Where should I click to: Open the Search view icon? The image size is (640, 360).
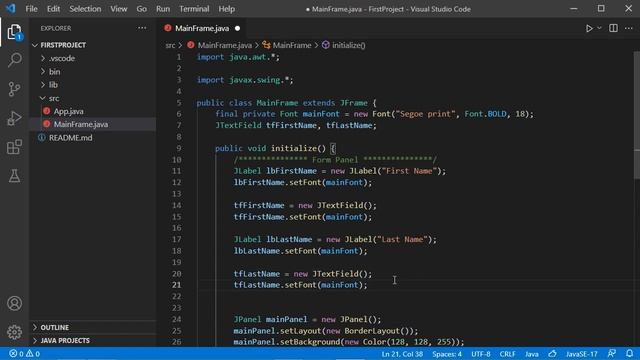14,60
